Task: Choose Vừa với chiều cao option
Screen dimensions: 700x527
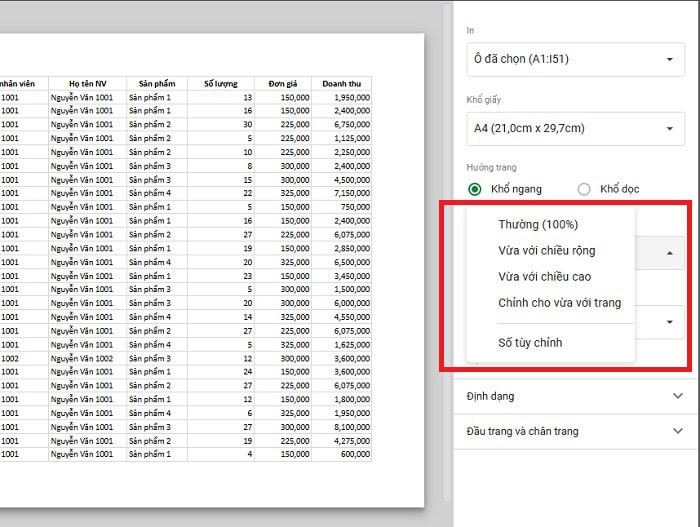Action: [x=545, y=276]
